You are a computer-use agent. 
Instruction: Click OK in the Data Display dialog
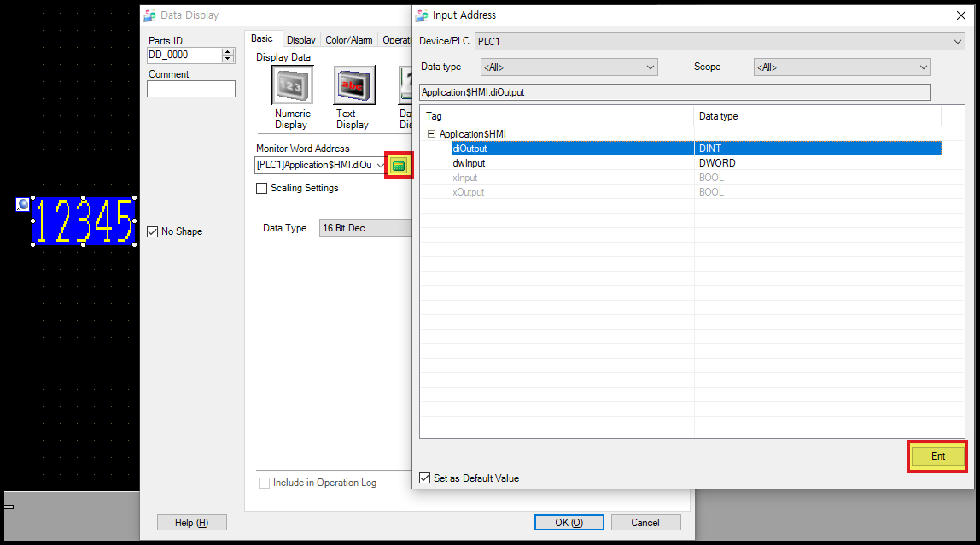[x=569, y=523]
